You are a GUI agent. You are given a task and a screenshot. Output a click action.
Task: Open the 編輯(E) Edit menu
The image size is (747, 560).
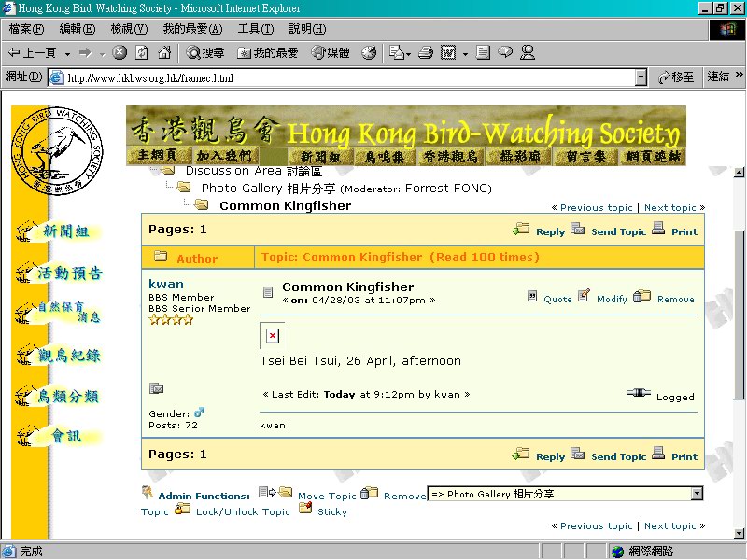(78, 29)
